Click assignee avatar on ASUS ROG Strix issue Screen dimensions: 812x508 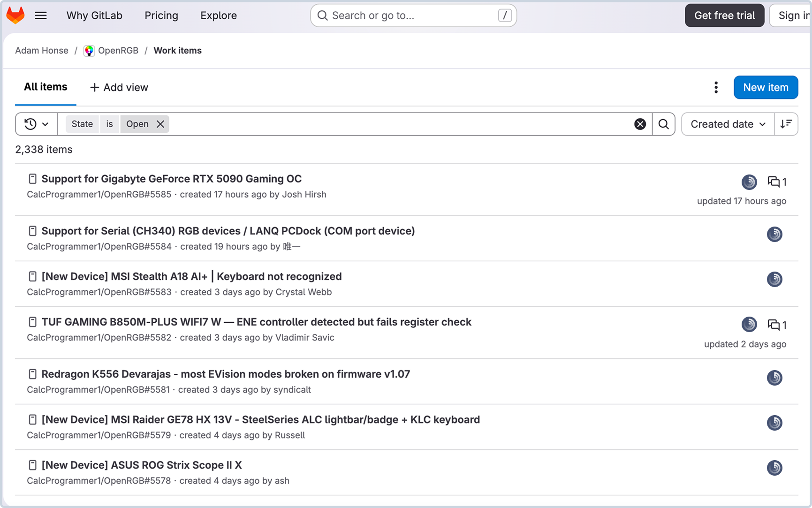tap(774, 468)
